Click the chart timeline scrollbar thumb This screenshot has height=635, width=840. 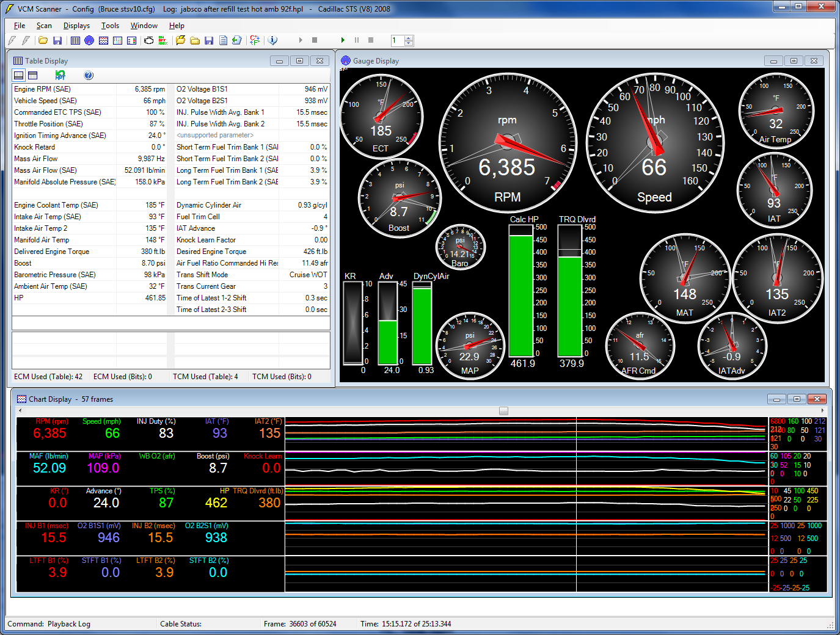pyautogui.click(x=503, y=411)
